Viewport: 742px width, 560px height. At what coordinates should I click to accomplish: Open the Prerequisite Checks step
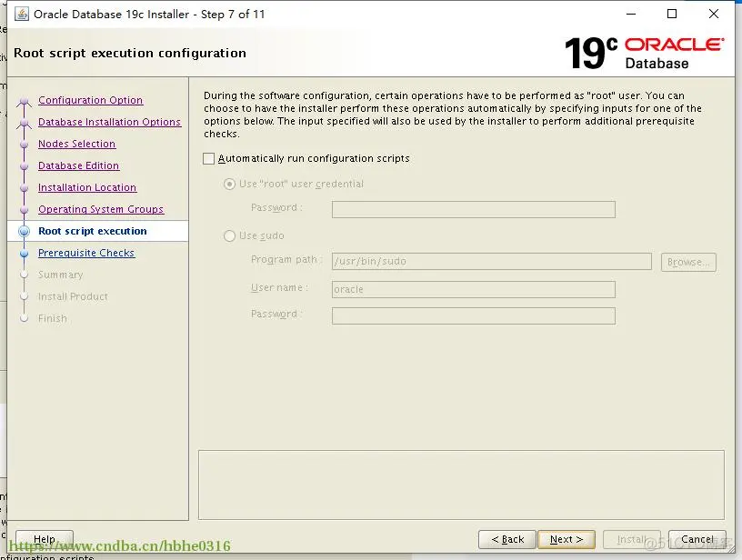pos(86,253)
